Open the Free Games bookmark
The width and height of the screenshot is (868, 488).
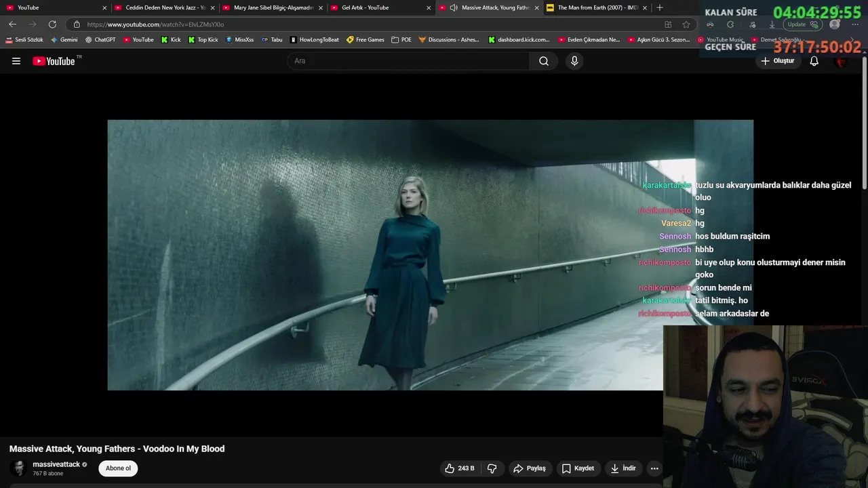366,40
